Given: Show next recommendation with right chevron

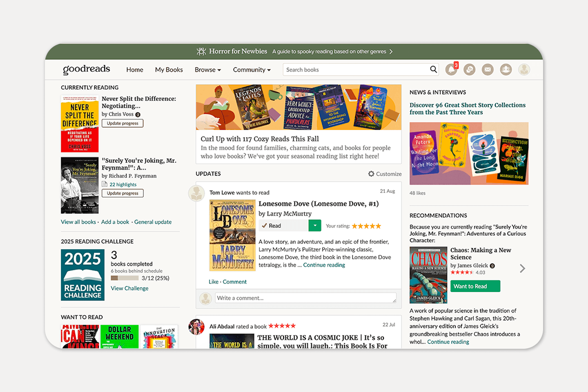Looking at the screenshot, I should [522, 268].
